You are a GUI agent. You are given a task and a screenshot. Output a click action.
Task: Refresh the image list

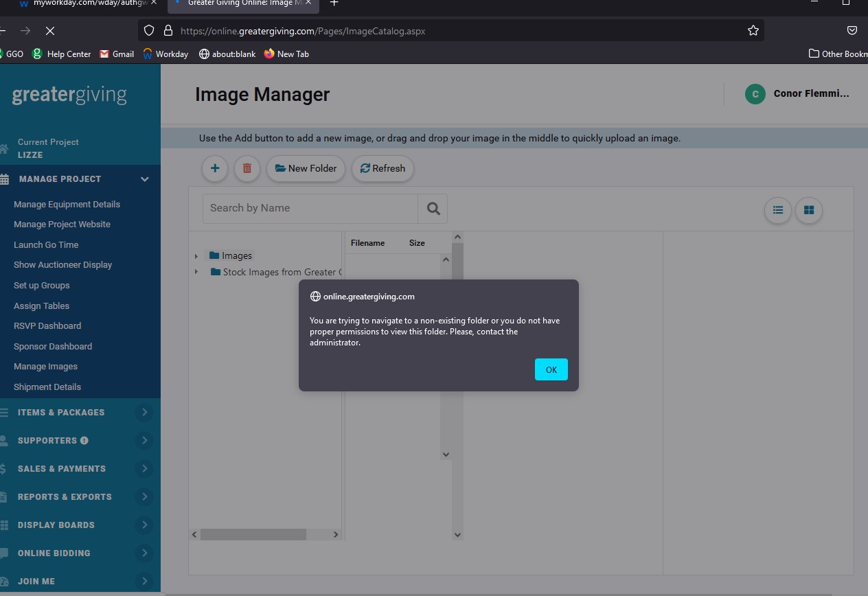coord(382,168)
